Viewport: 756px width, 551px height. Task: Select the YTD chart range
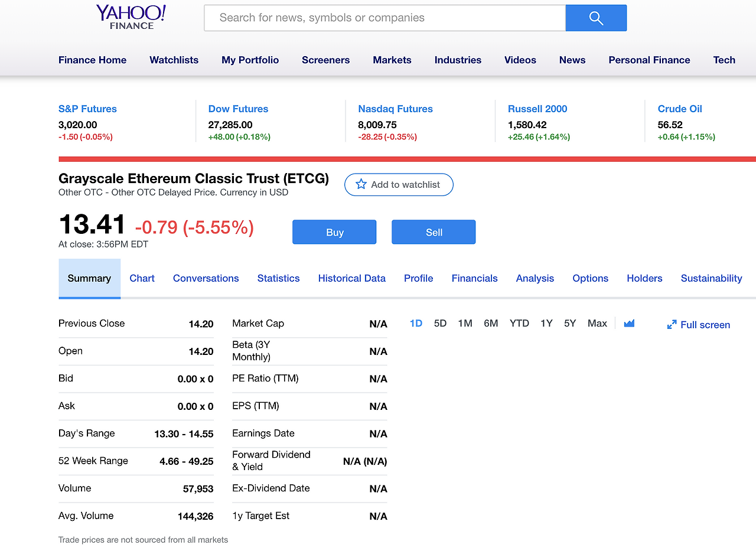tap(519, 323)
